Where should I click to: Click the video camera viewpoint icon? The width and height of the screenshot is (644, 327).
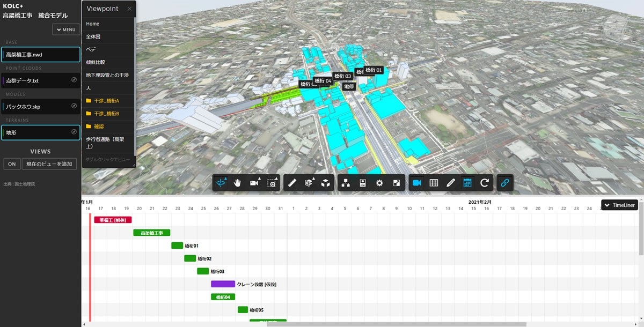pyautogui.click(x=416, y=183)
